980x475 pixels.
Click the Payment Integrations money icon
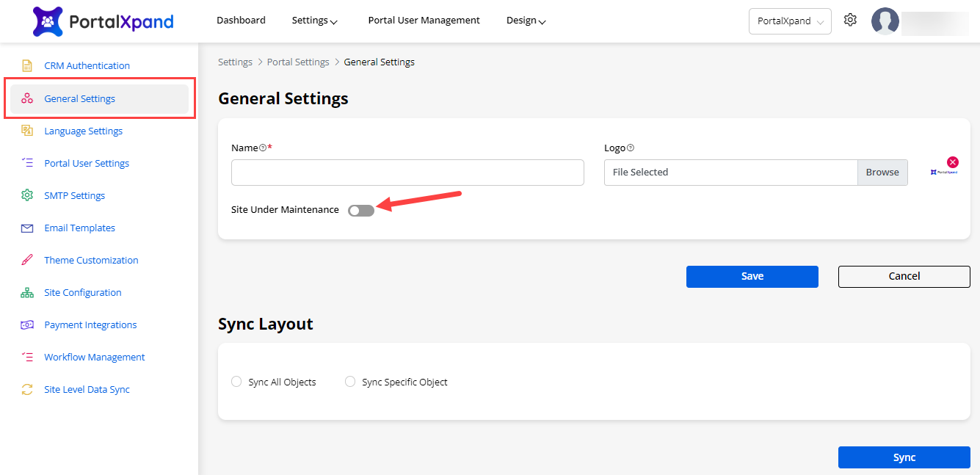pos(27,324)
